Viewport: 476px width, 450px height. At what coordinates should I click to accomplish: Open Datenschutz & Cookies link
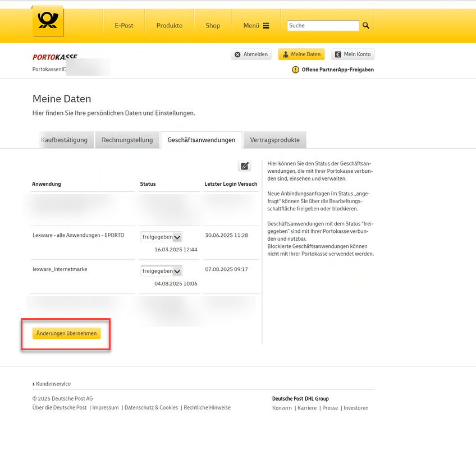click(x=151, y=408)
